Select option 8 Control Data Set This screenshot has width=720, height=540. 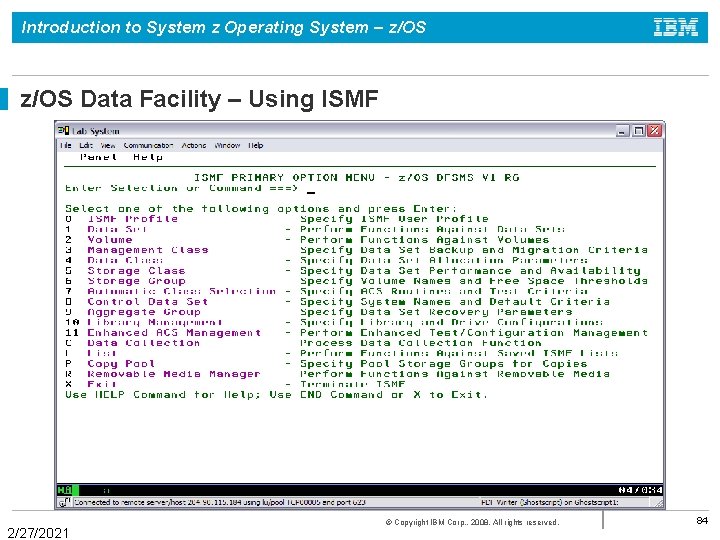point(137,302)
